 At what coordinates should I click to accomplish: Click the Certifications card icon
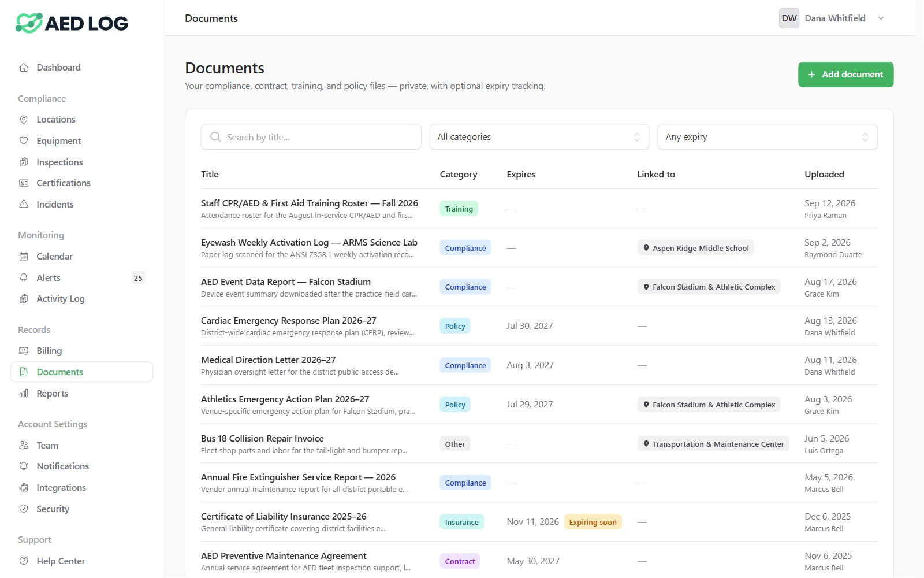pos(24,183)
